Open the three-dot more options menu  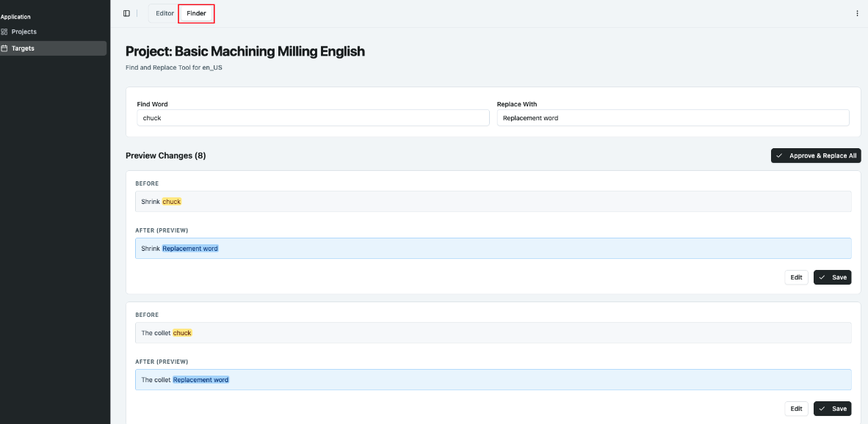click(857, 13)
